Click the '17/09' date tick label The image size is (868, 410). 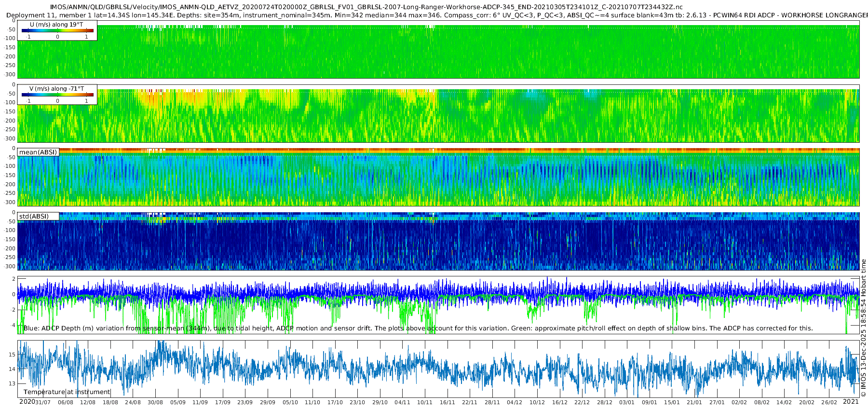223,402
